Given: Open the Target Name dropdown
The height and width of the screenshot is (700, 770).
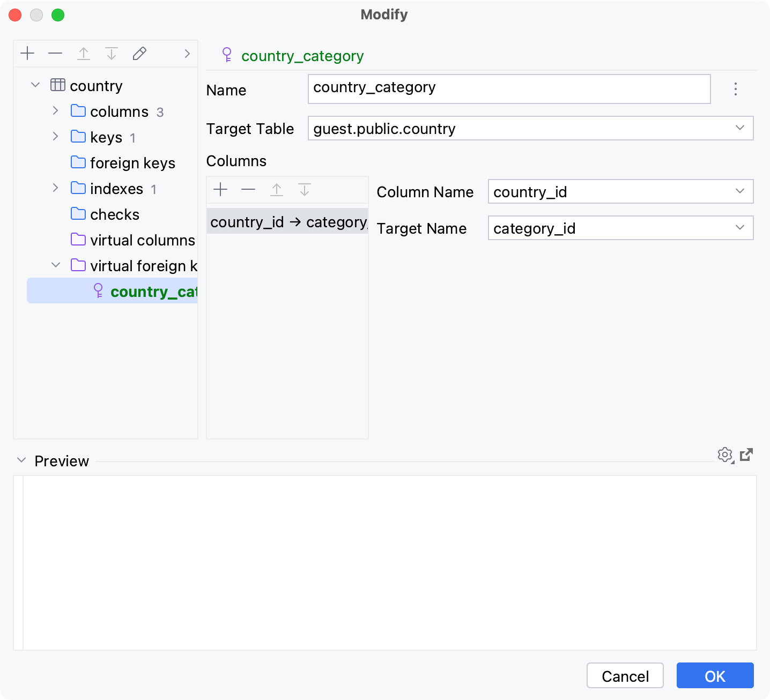Looking at the screenshot, I should (x=741, y=228).
